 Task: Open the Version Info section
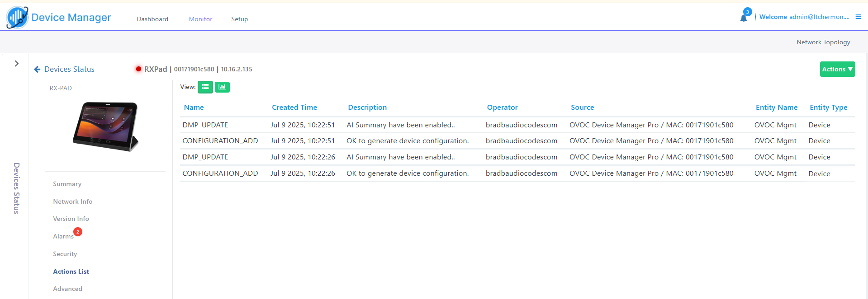click(71, 219)
